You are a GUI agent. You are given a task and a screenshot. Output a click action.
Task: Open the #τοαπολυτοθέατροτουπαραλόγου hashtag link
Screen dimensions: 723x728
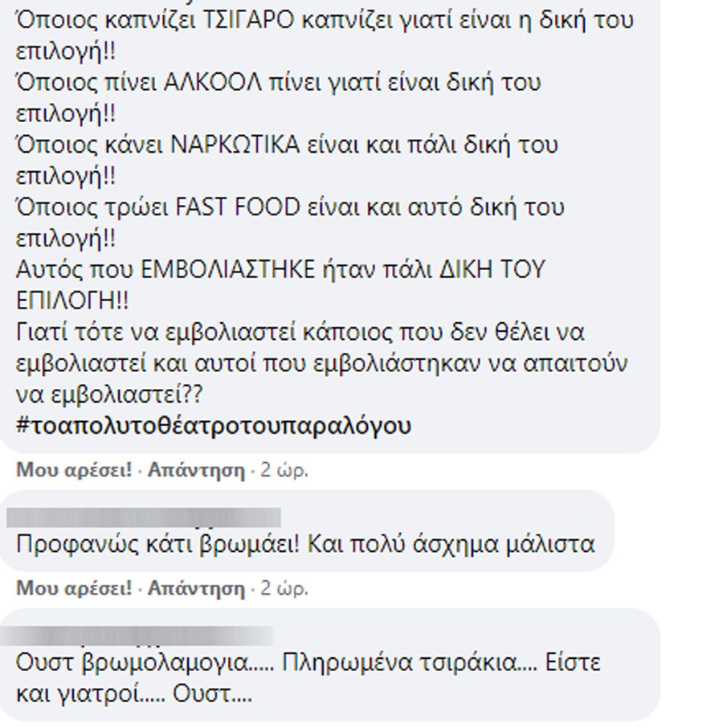pyautogui.click(x=214, y=425)
